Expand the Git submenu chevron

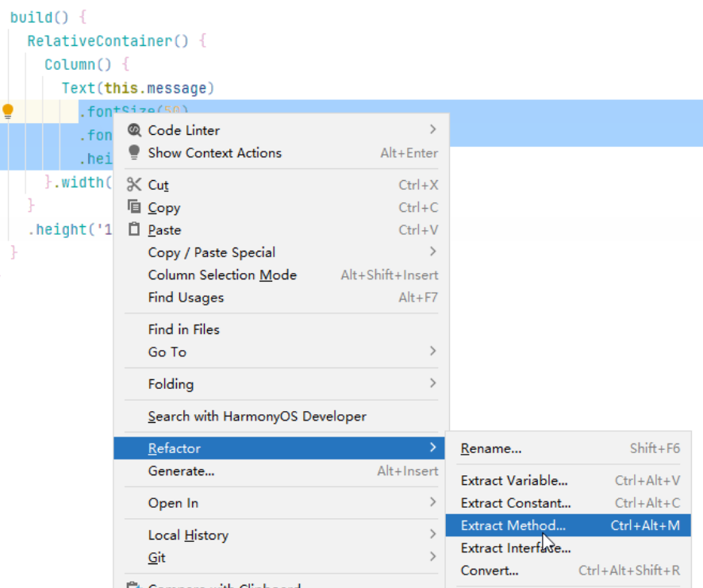click(432, 556)
